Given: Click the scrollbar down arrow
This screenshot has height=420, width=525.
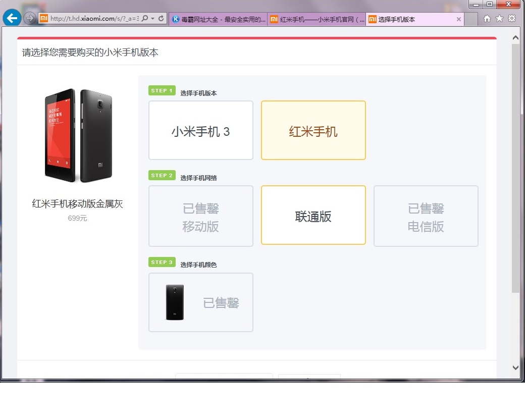Looking at the screenshot, I should (x=515, y=367).
